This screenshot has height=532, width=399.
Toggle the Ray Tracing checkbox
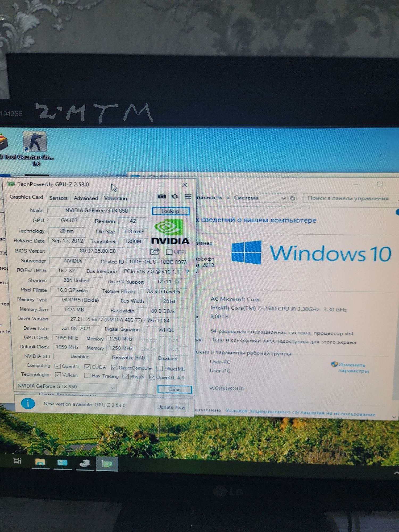coord(87,376)
